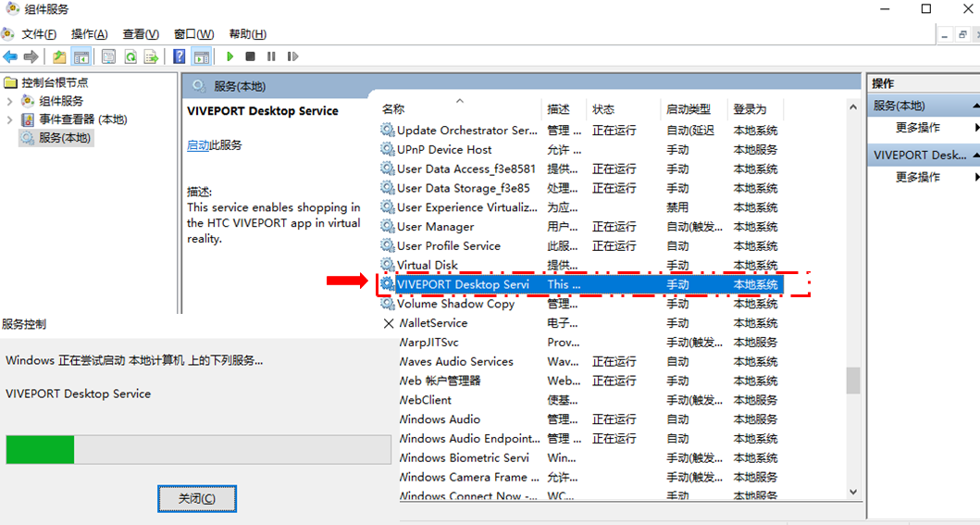Click the 关闭(C) button in service control dialog
980x525 pixels.
(197, 499)
